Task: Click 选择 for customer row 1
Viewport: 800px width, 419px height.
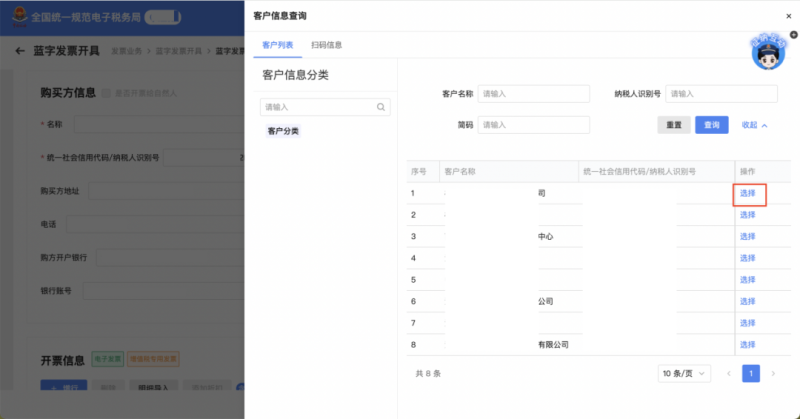Action: (x=747, y=193)
